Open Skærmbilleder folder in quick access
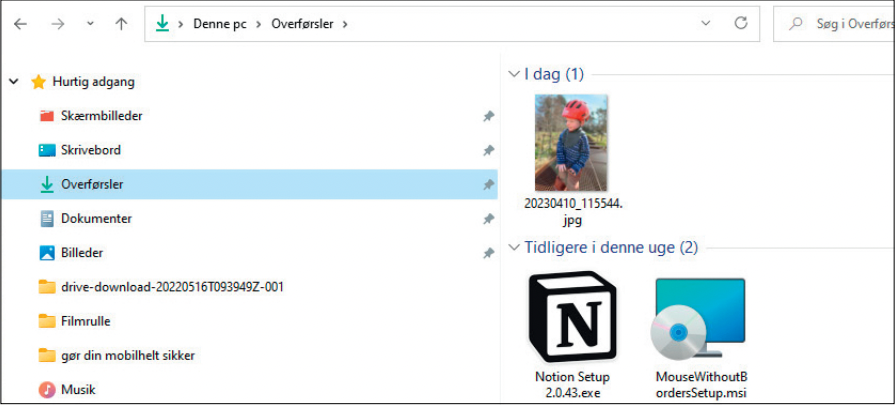Viewport: 895px width, 405px height. click(x=101, y=116)
